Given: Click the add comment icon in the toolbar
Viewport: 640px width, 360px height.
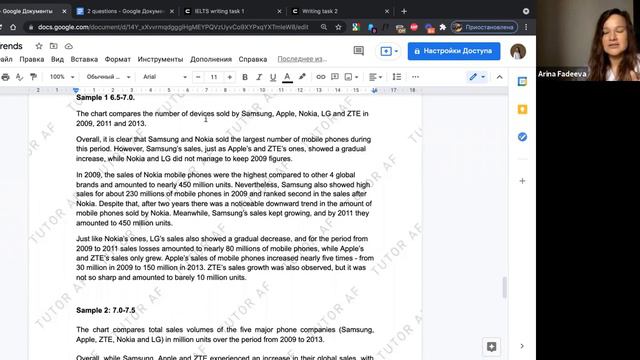Looking at the screenshot, I should point(335,77).
